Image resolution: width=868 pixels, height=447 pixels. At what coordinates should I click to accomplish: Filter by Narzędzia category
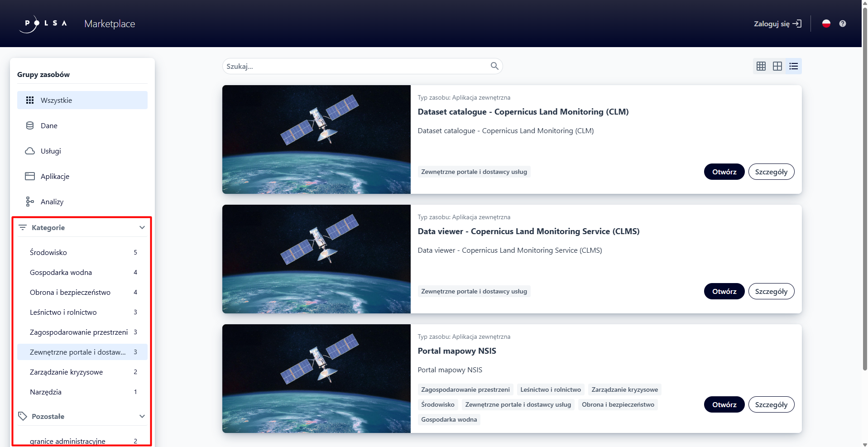82,392
